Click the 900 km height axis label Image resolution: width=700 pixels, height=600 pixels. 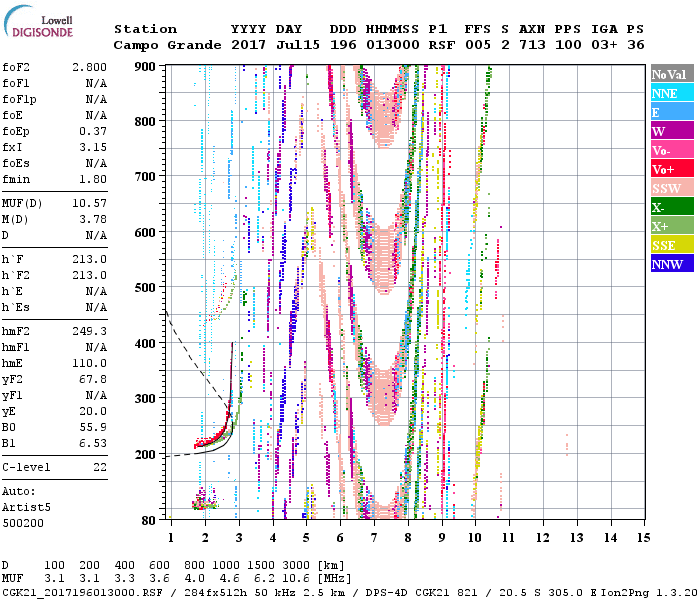tap(146, 67)
